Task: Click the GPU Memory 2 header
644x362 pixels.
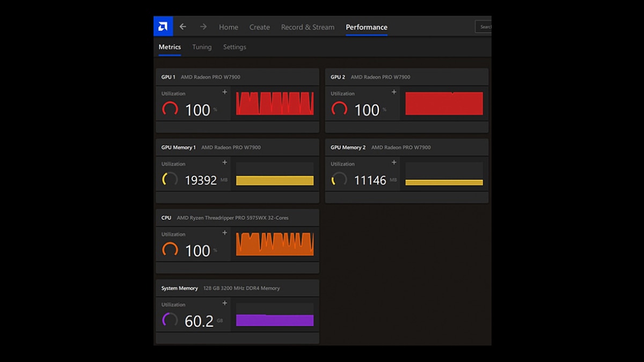Action: [x=407, y=147]
